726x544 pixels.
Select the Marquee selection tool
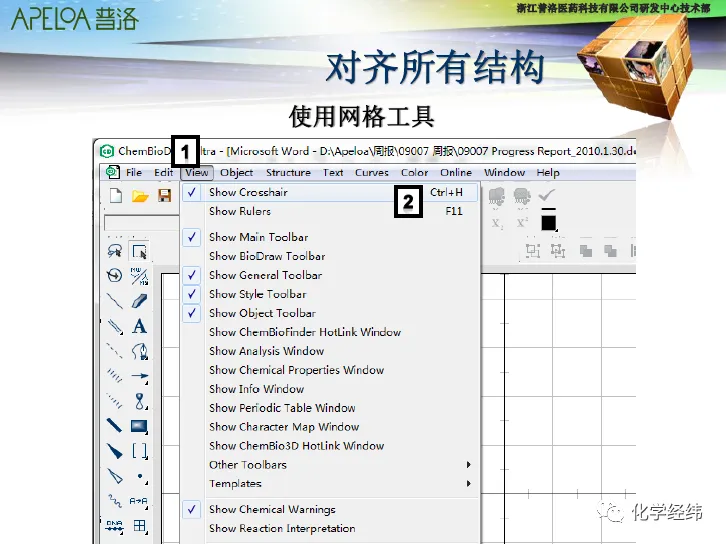coord(139,251)
